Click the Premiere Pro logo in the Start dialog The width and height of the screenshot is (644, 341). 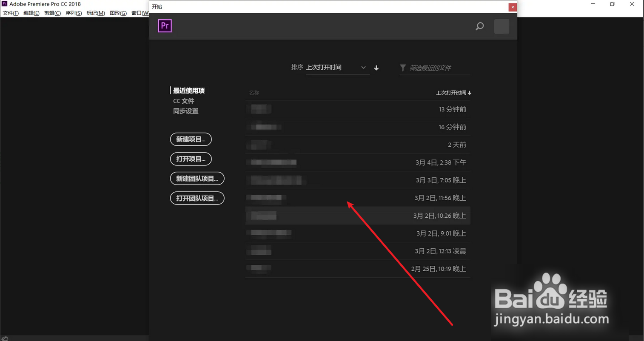tap(165, 26)
